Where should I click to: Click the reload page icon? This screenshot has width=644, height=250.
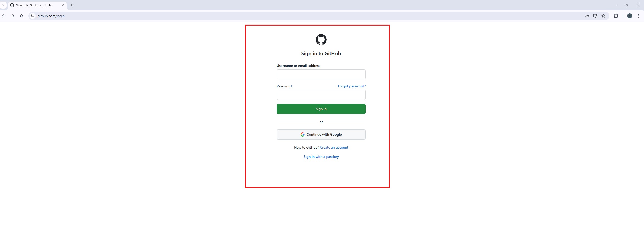click(x=22, y=16)
